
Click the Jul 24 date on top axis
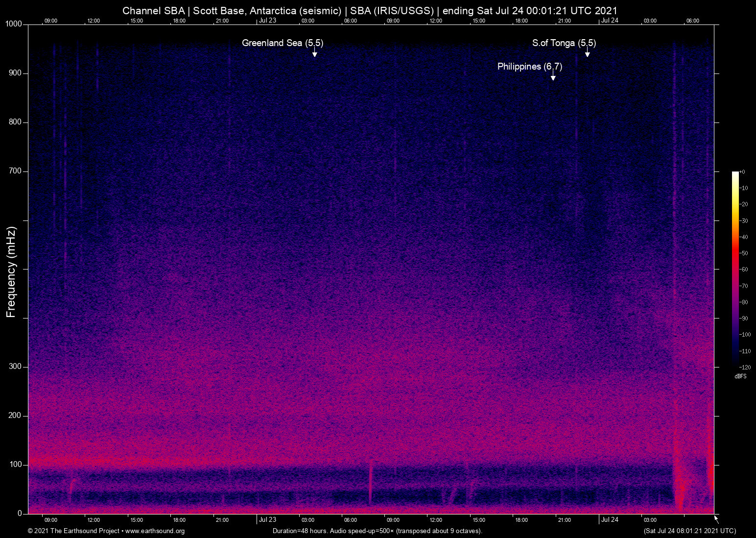610,20
